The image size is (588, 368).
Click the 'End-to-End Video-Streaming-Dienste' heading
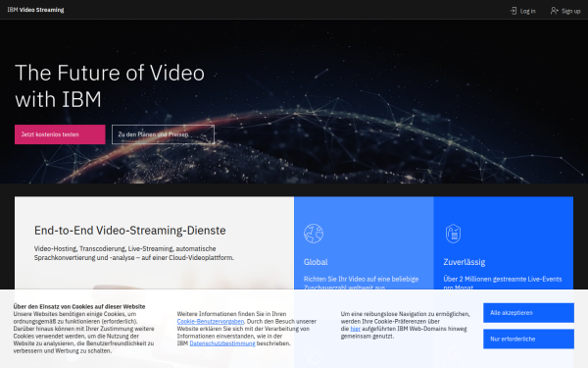coord(129,231)
